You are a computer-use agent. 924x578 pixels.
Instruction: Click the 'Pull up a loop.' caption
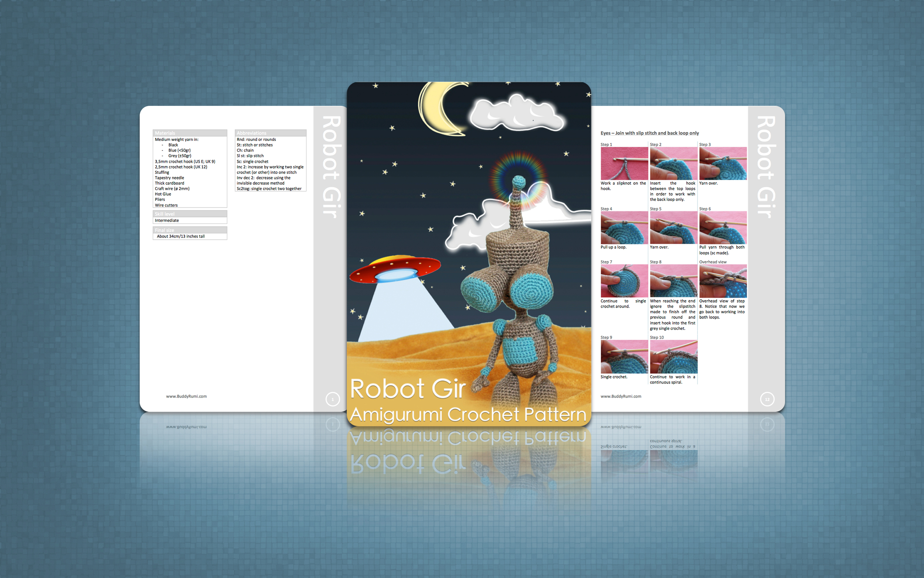(x=614, y=247)
